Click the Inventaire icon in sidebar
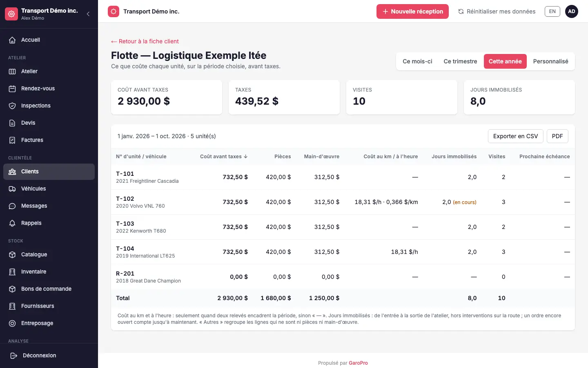 click(12, 272)
